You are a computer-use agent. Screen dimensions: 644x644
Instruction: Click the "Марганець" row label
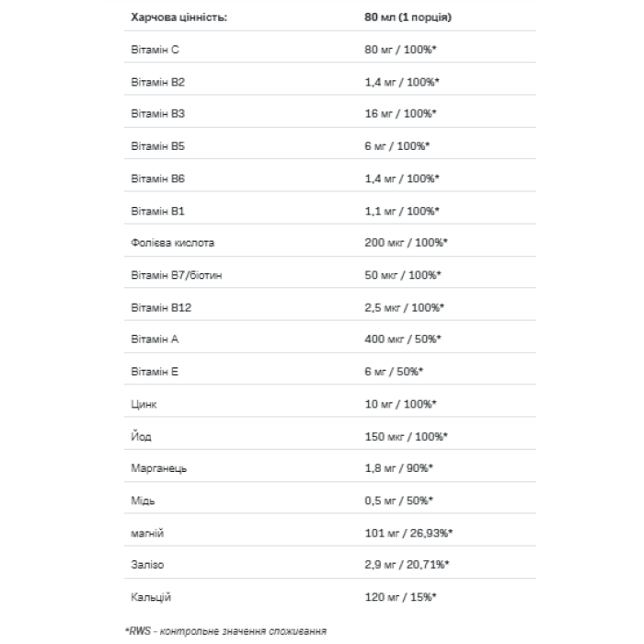tap(159, 468)
